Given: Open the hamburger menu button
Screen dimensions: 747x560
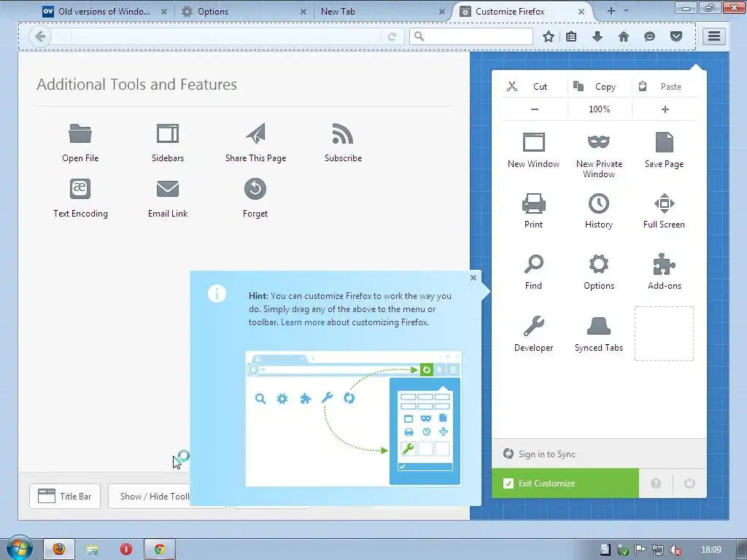Looking at the screenshot, I should (x=714, y=36).
